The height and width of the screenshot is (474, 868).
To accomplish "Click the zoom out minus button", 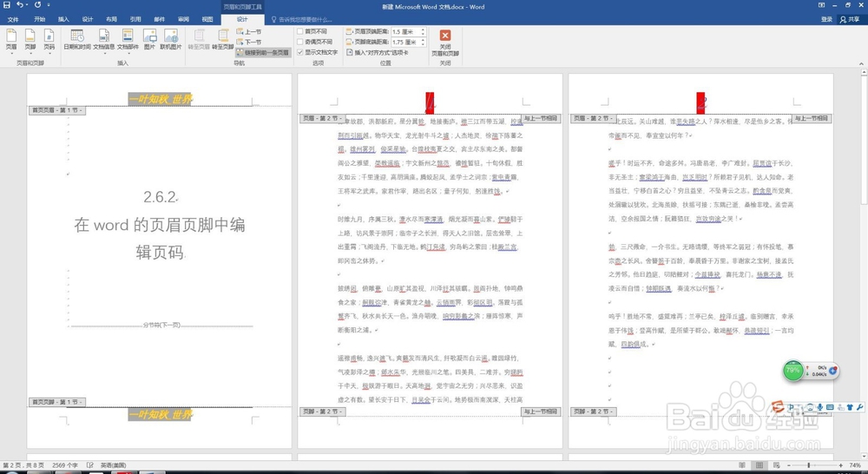I will point(788,465).
